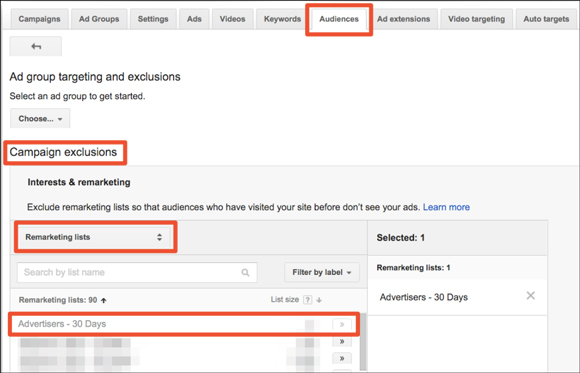
Task: Click the Campaign exclusions heading
Action: coord(63,152)
